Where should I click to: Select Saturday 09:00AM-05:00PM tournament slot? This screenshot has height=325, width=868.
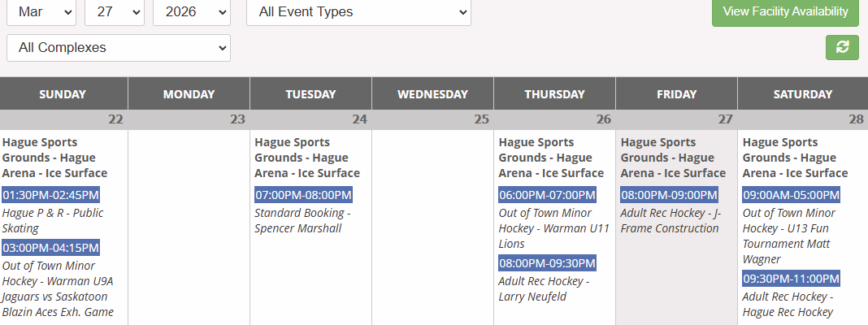pos(791,195)
